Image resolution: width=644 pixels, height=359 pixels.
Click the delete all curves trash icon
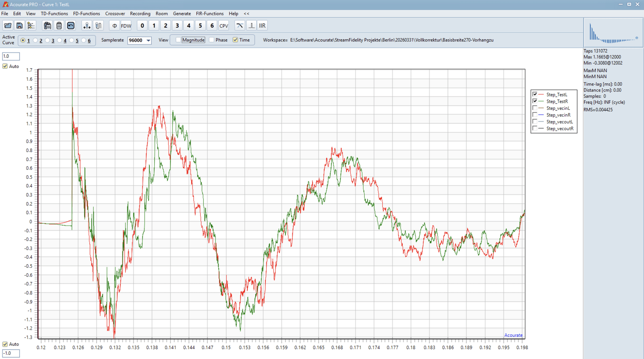click(47, 26)
